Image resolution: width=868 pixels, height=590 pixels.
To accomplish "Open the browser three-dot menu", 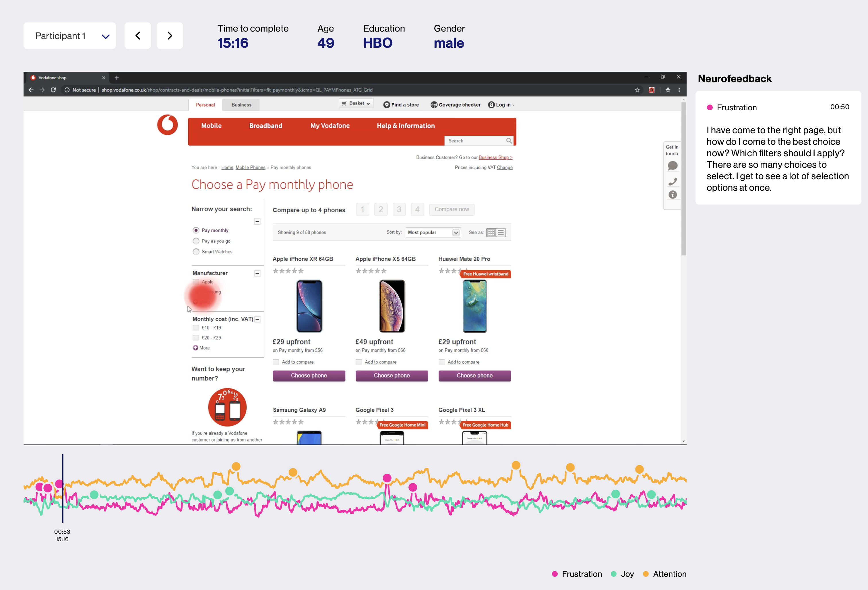I will (x=679, y=90).
